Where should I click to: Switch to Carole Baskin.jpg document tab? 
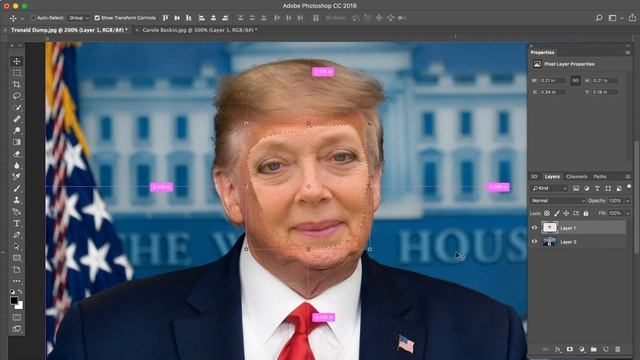(x=200, y=30)
